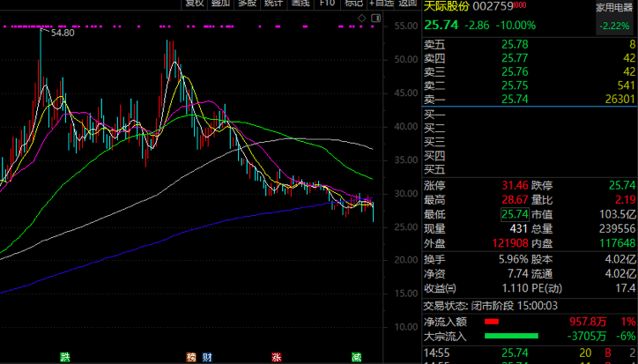
Task: Click the 榜 event marker below chart
Action: tap(191, 357)
